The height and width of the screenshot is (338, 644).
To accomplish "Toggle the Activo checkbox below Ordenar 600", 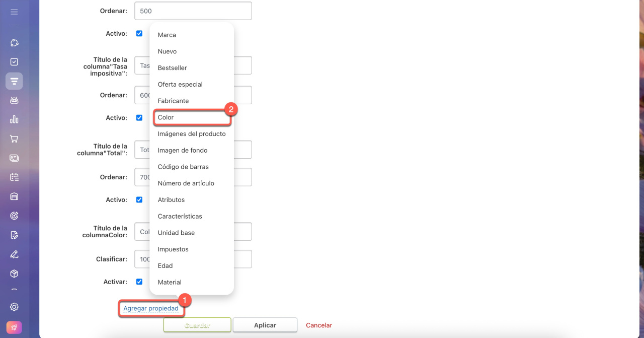I will (x=139, y=118).
